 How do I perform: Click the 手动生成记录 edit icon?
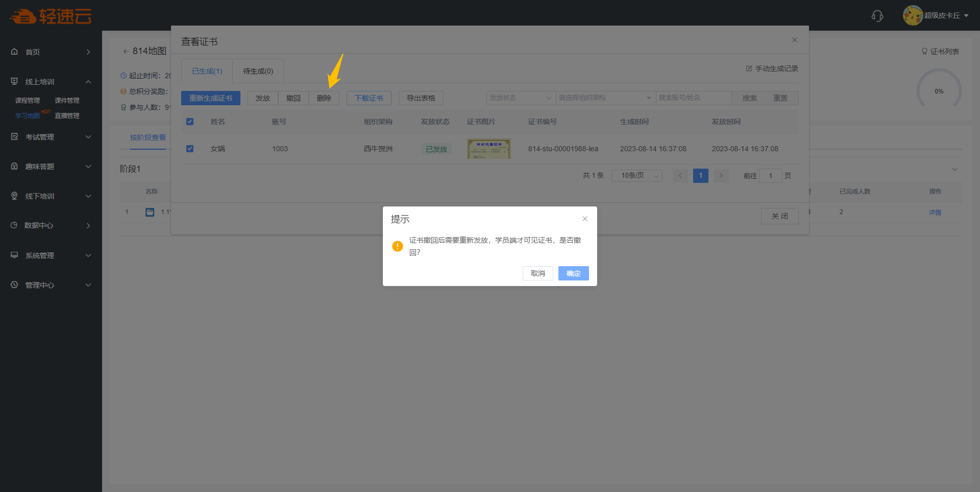pyautogui.click(x=749, y=68)
